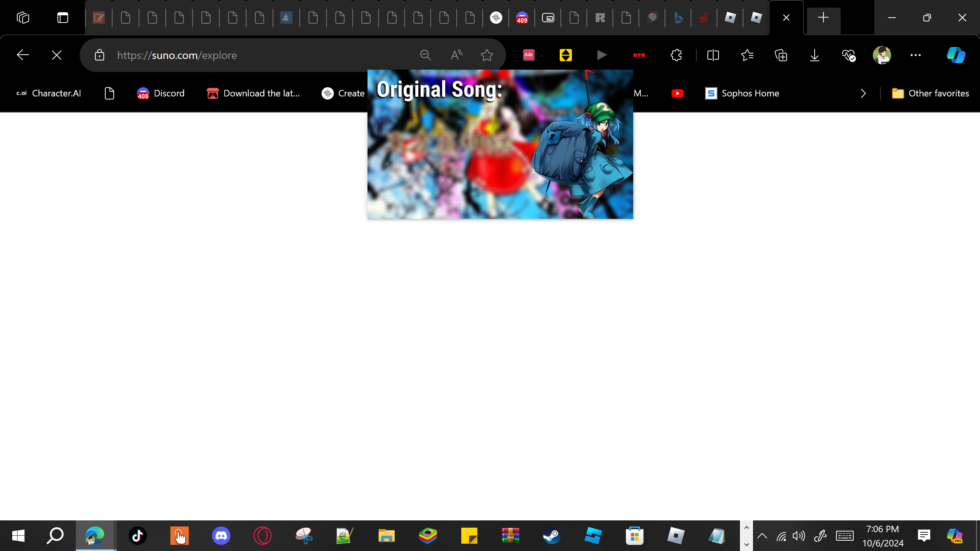
Task: Open Steam from the taskbar
Action: (552, 535)
